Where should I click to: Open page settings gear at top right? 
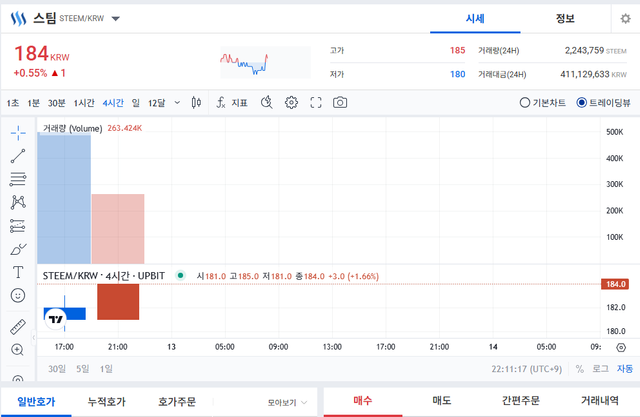pyautogui.click(x=625, y=18)
